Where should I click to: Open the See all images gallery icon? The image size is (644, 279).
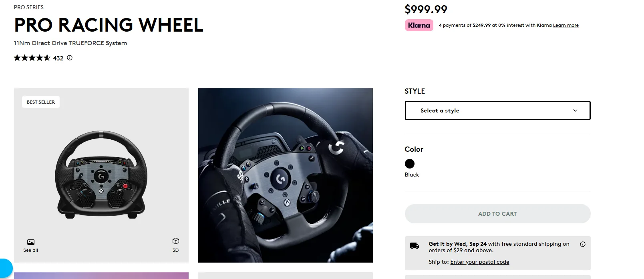pos(31,242)
